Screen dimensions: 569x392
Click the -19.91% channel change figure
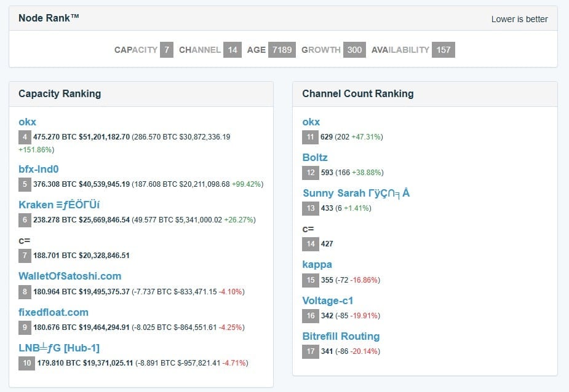364,315
